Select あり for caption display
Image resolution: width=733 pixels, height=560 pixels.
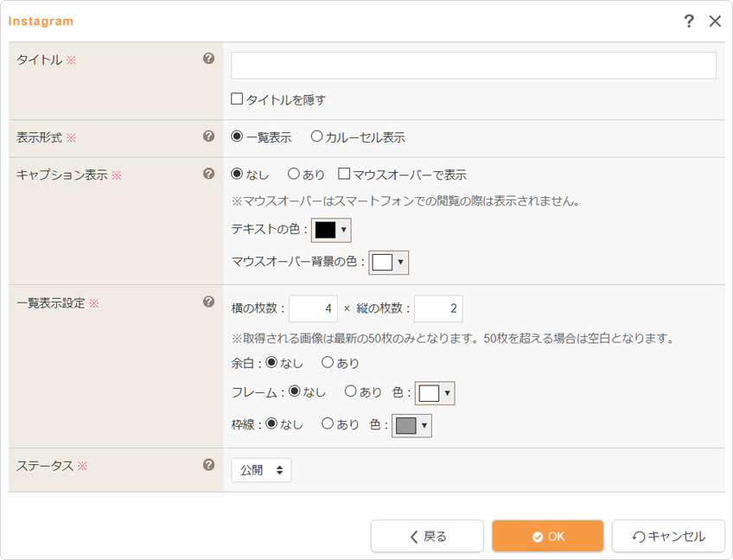pyautogui.click(x=294, y=174)
